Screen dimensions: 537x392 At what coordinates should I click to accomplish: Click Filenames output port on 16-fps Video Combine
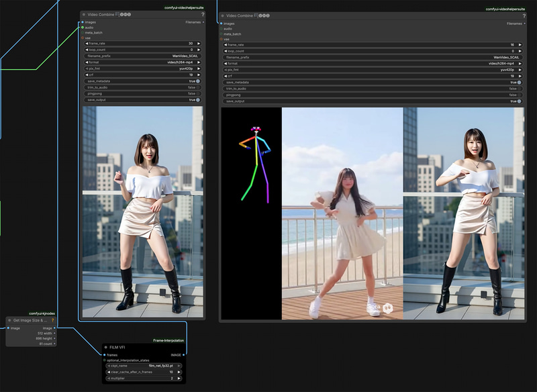[x=525, y=23]
